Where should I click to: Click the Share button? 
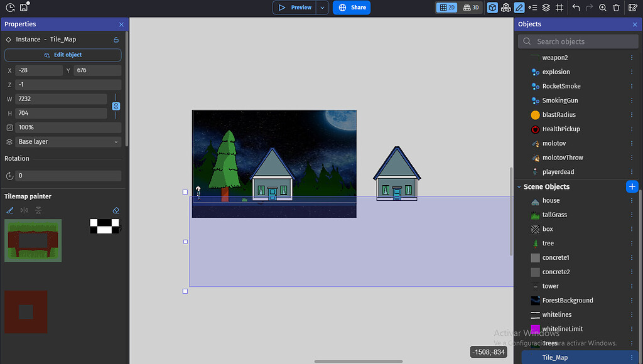tap(351, 7)
